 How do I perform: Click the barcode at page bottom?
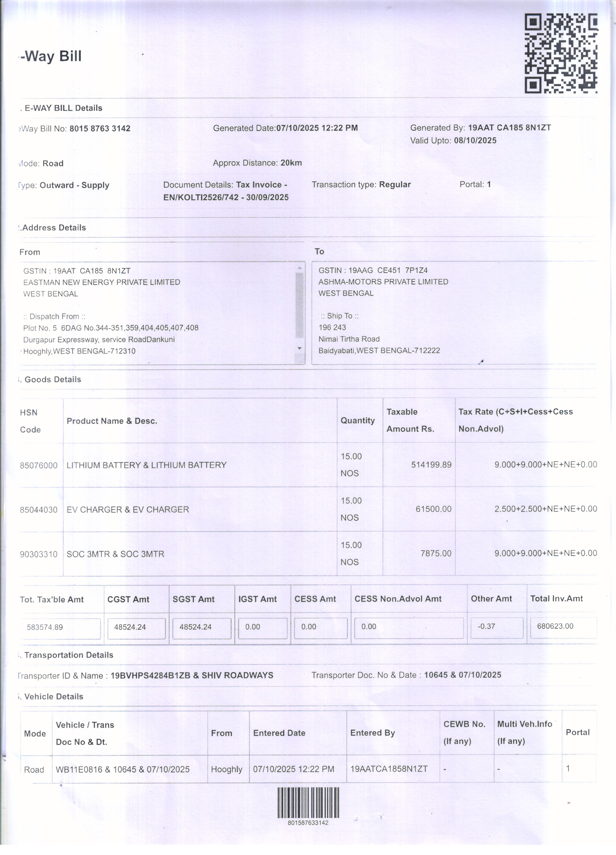point(308,803)
